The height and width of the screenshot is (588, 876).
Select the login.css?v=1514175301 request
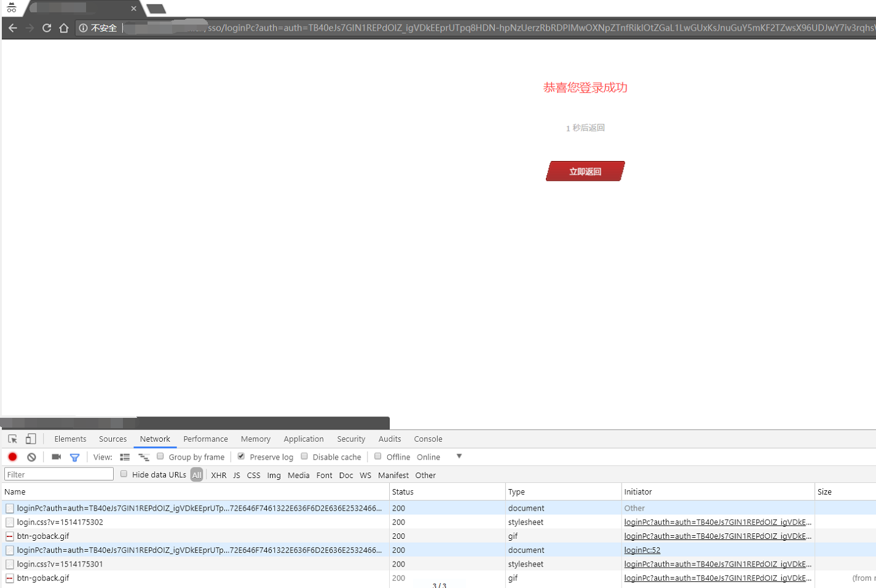point(60,564)
